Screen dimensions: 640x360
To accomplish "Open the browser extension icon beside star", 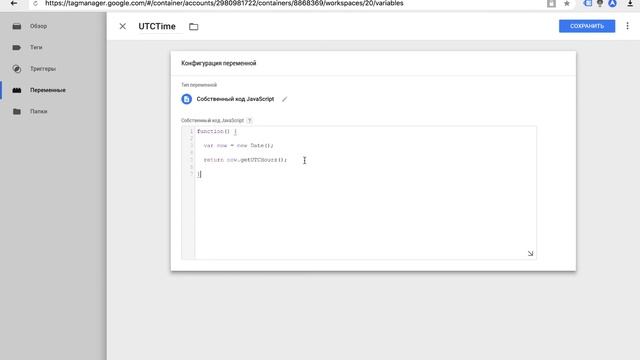I will [588, 3].
